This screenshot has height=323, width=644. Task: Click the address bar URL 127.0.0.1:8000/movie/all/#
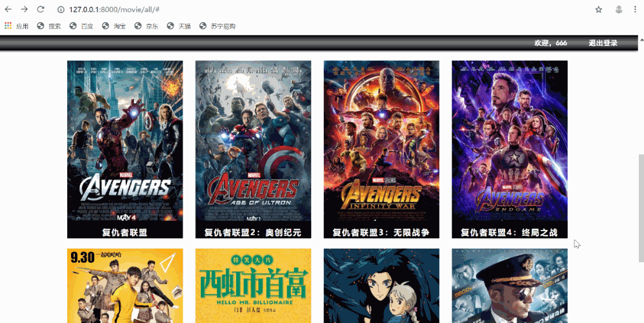point(114,10)
